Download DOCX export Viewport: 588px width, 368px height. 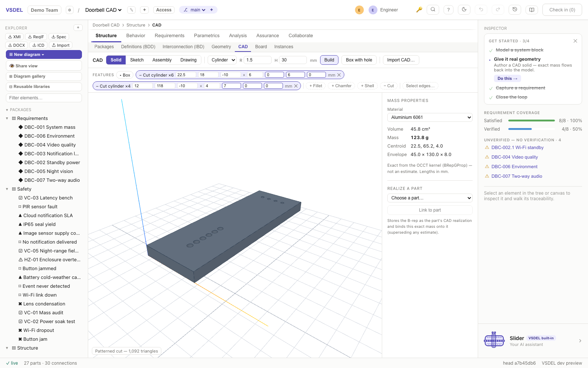tap(17, 45)
